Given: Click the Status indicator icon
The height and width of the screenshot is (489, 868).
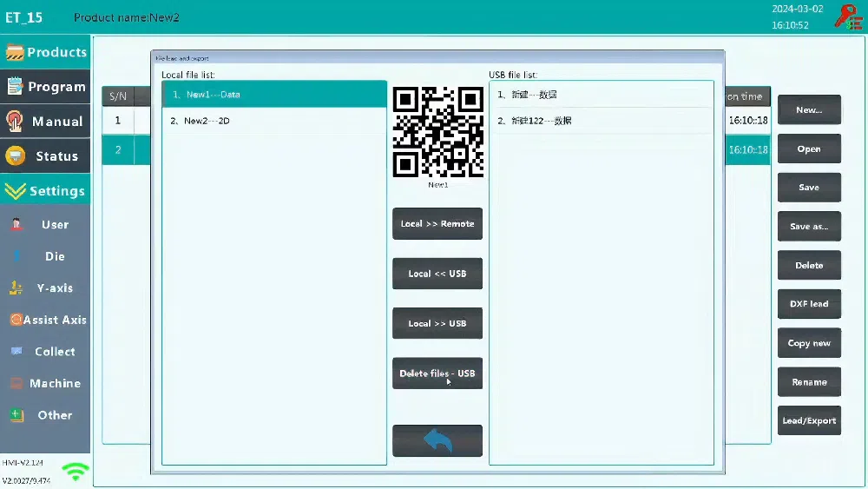Looking at the screenshot, I should tap(15, 156).
